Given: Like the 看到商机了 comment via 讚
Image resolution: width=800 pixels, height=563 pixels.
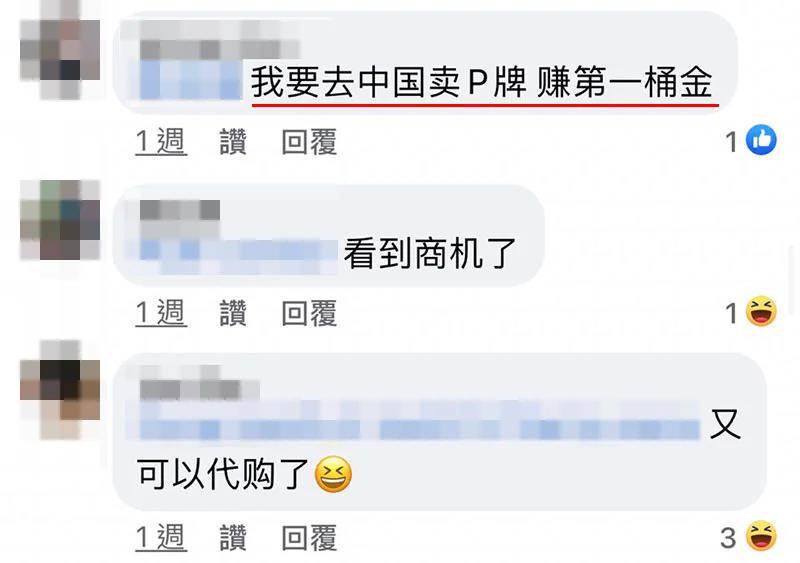Looking at the screenshot, I should coord(233,313).
